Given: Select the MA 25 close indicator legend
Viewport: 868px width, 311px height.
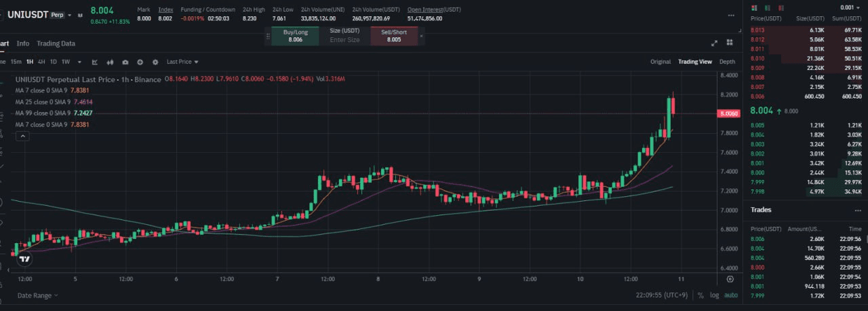Looking at the screenshot, I should [x=54, y=101].
